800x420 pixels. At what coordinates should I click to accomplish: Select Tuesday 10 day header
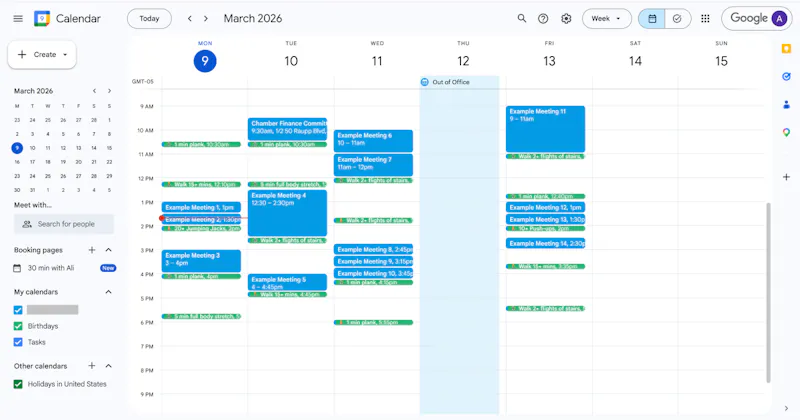tap(291, 61)
